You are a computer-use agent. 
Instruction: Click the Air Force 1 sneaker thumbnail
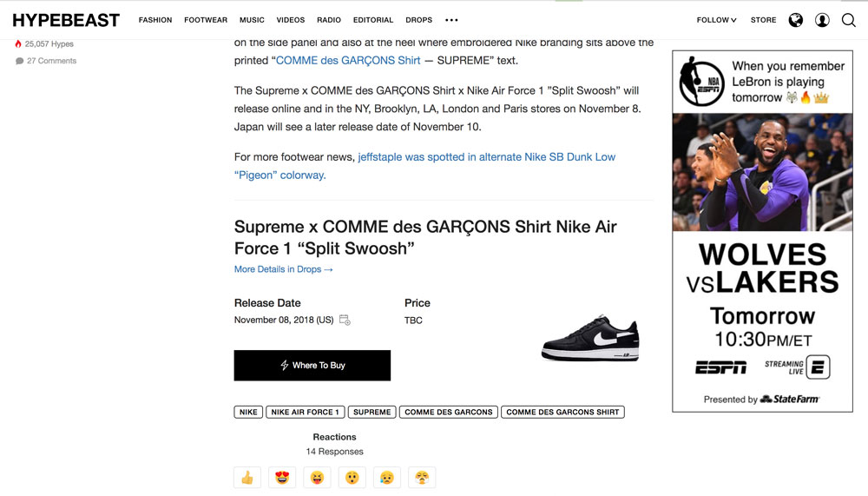[x=590, y=339]
